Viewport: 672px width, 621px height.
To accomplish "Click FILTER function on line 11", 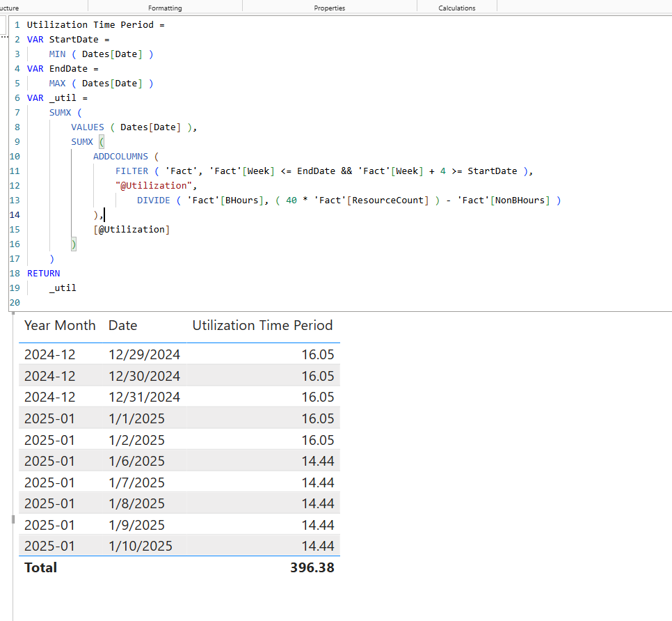I will 131,171.
